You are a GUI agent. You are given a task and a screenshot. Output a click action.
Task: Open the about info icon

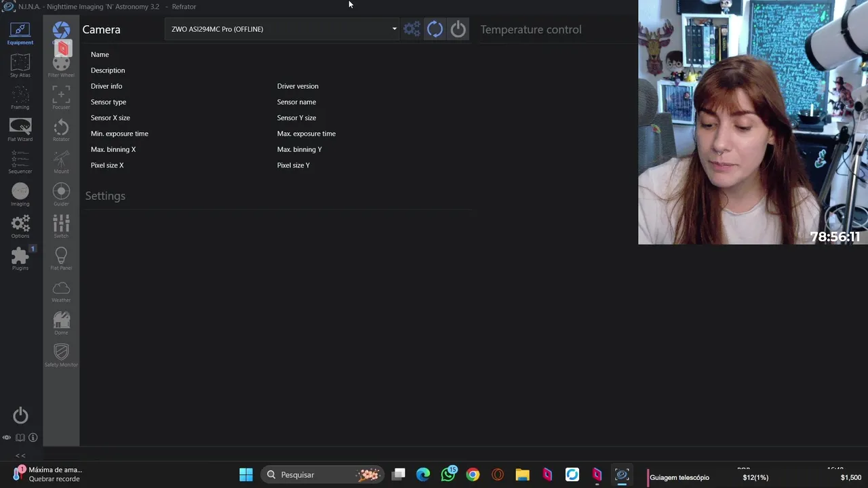tap(33, 438)
